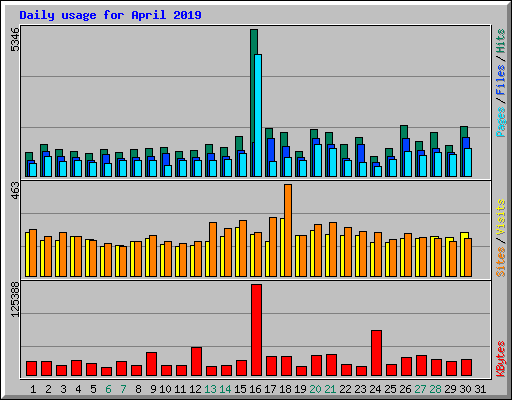This screenshot has width=512, height=400.
Task: Click the cyan pages bar for day 20
Action: click(x=318, y=160)
